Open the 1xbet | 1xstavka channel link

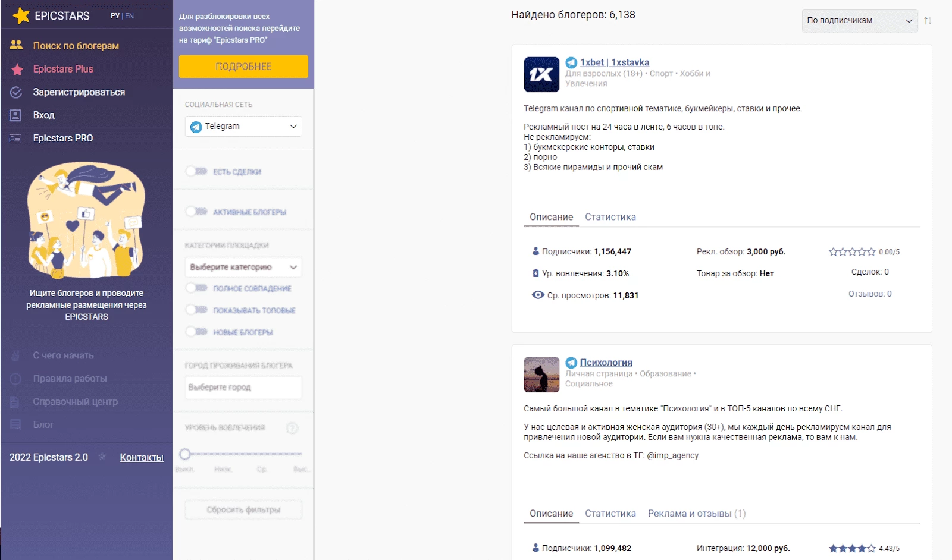tap(615, 62)
